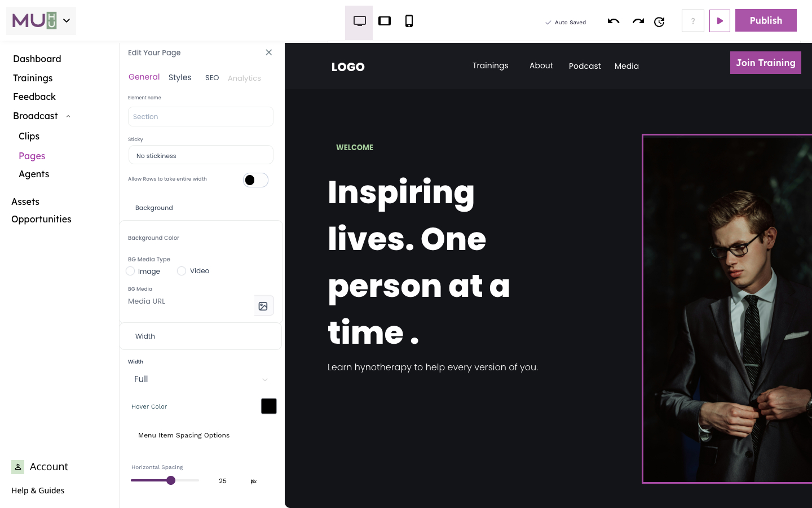This screenshot has width=812, height=508.
Task: Open Pages under Broadcast
Action: (32, 156)
